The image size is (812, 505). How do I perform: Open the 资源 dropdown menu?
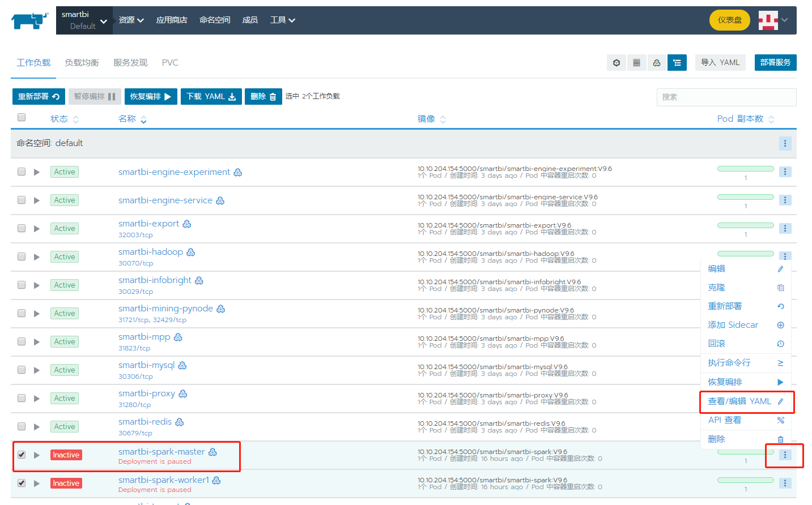[131, 20]
